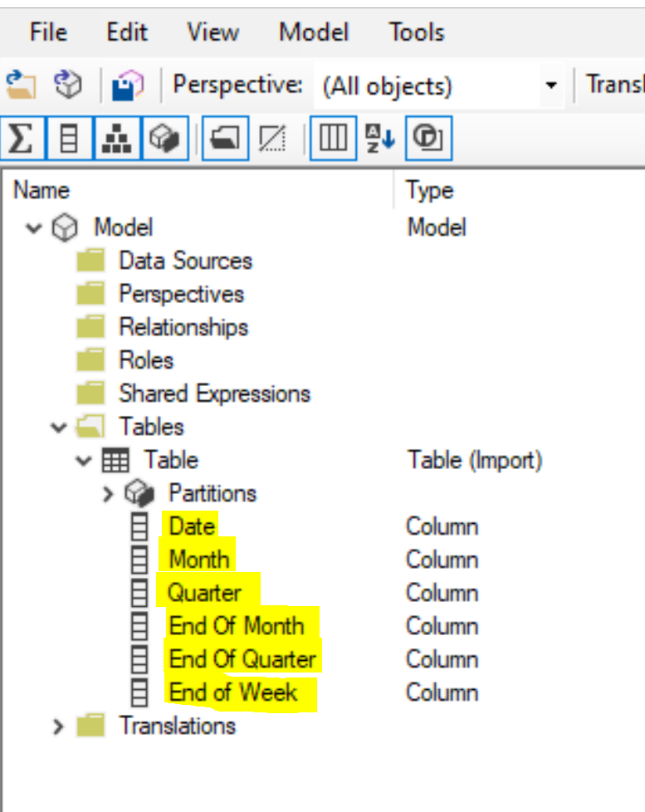Image resolution: width=645 pixels, height=812 pixels.
Task: Select the Roles tree item
Action: (x=146, y=360)
